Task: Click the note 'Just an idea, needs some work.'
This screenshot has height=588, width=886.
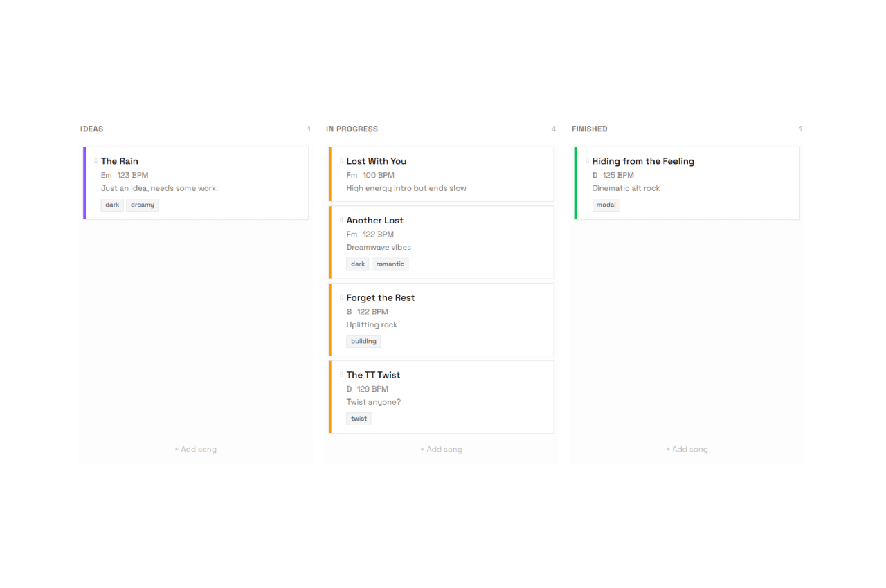Action: click(x=159, y=188)
